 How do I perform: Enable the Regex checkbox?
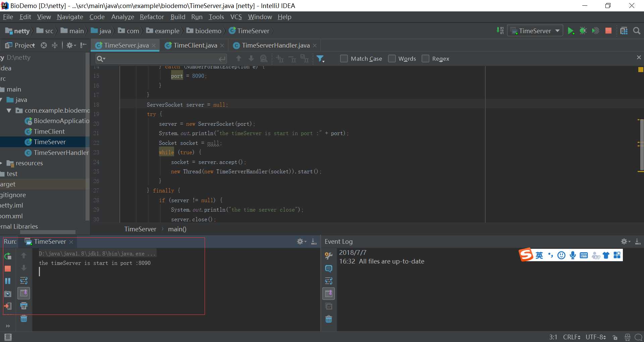pyautogui.click(x=425, y=59)
